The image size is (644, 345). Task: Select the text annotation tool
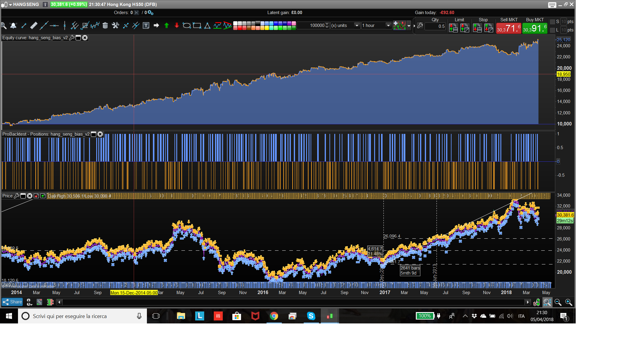[146, 26]
